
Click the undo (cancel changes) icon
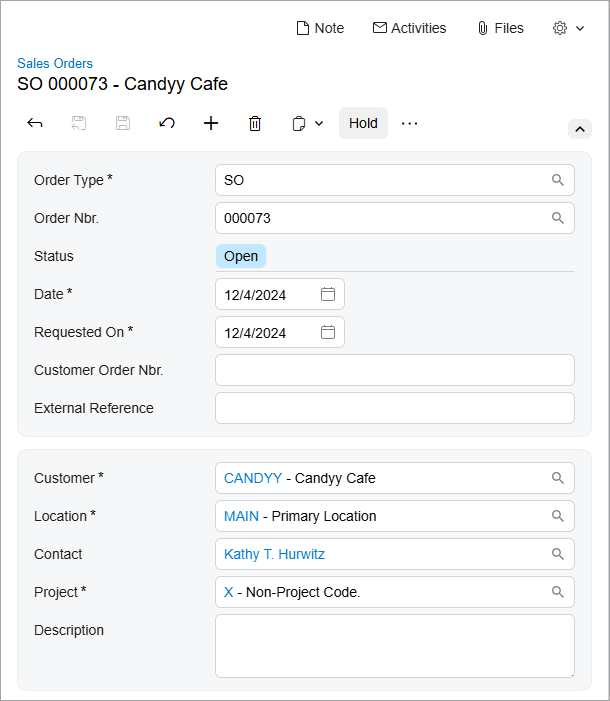click(x=167, y=123)
